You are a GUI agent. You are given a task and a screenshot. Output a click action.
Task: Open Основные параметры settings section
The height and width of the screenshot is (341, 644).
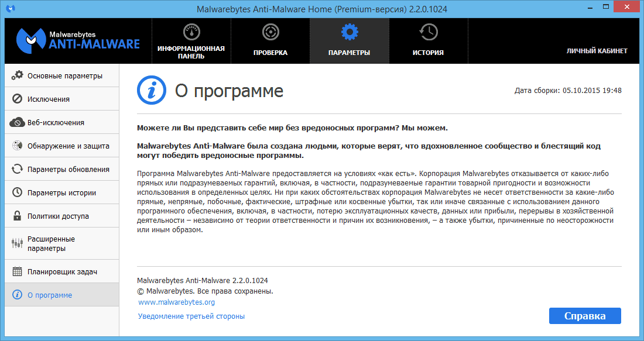[x=62, y=75]
